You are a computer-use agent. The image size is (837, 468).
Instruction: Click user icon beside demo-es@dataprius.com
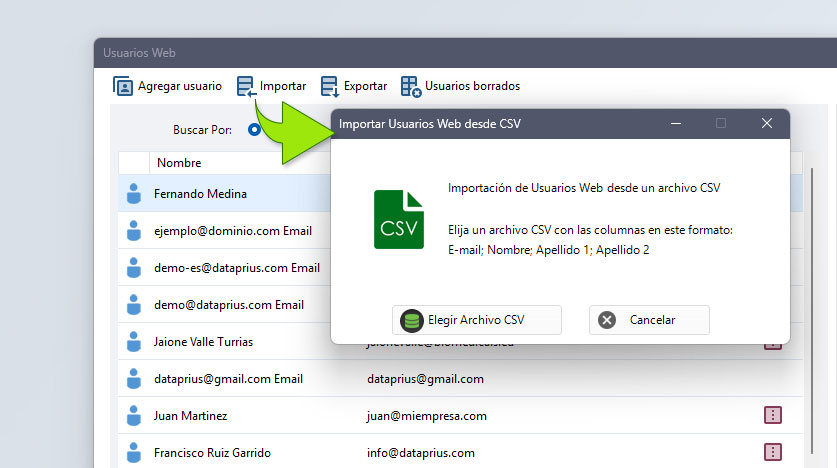point(134,268)
